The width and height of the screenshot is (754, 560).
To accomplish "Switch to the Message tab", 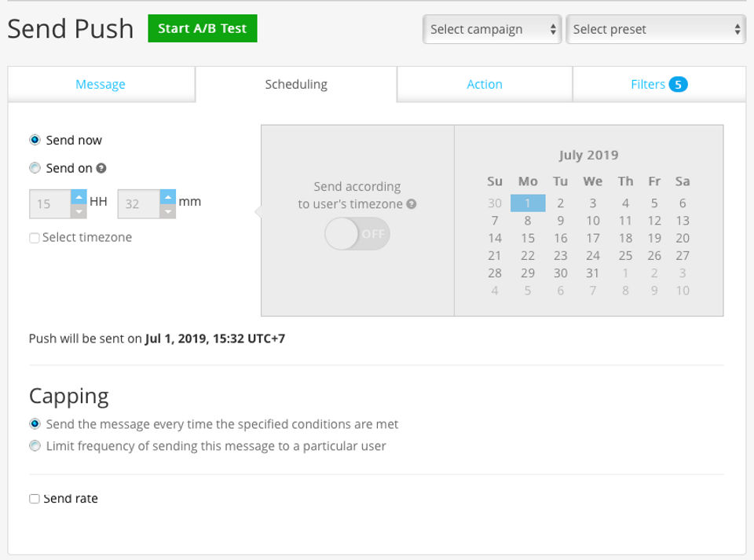I will point(101,85).
